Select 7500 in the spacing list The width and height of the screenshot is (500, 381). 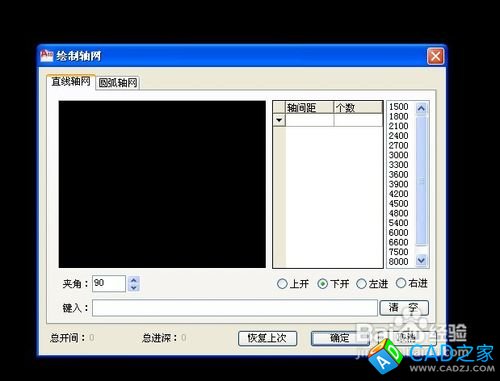[398, 252]
